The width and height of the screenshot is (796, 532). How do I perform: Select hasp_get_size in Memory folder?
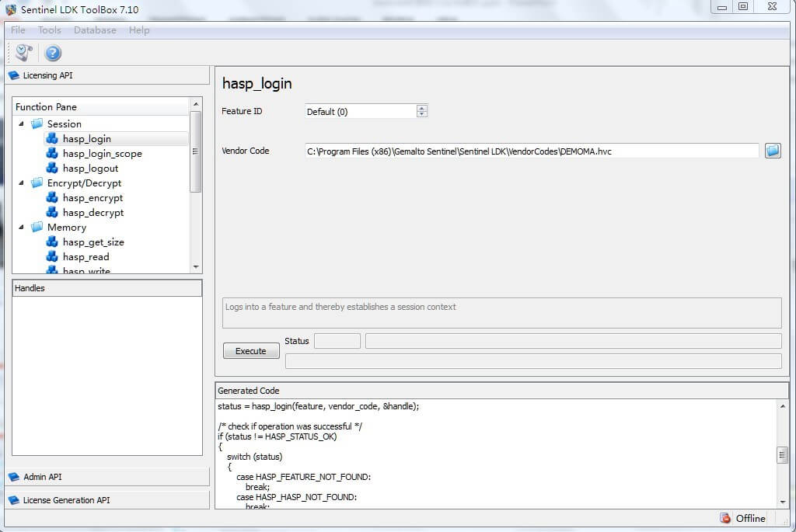pyautogui.click(x=93, y=242)
